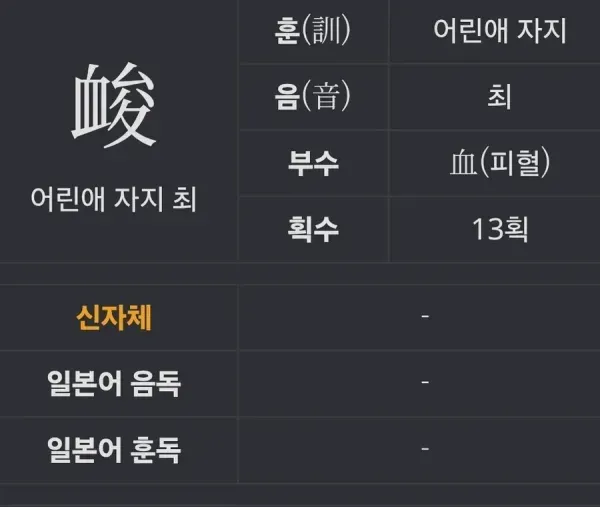The image size is (600, 507).
Task: Click the empty area below the hanja caption
Action: pos(115,240)
